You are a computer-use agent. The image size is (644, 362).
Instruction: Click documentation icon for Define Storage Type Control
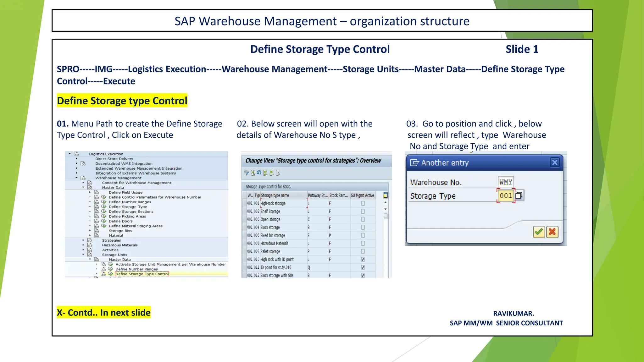[x=103, y=274]
